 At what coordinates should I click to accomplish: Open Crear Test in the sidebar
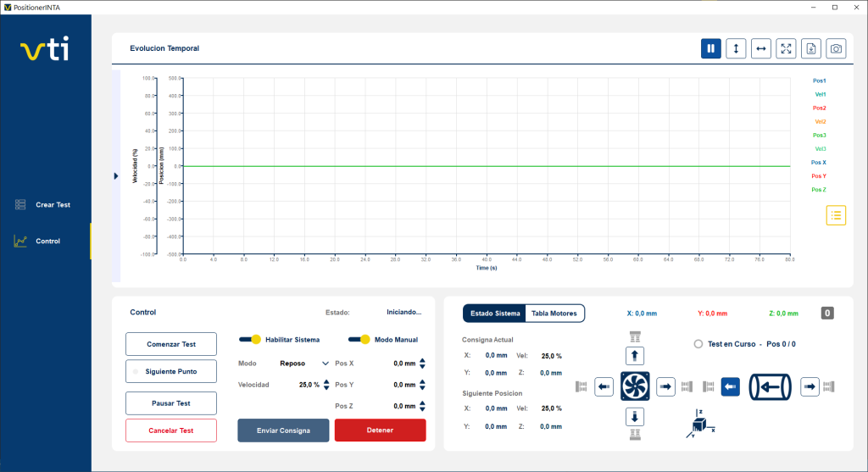pyautogui.click(x=53, y=205)
